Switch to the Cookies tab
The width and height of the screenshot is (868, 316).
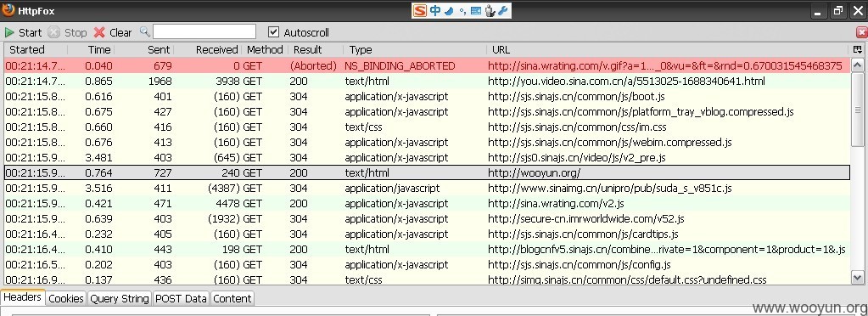point(66,298)
